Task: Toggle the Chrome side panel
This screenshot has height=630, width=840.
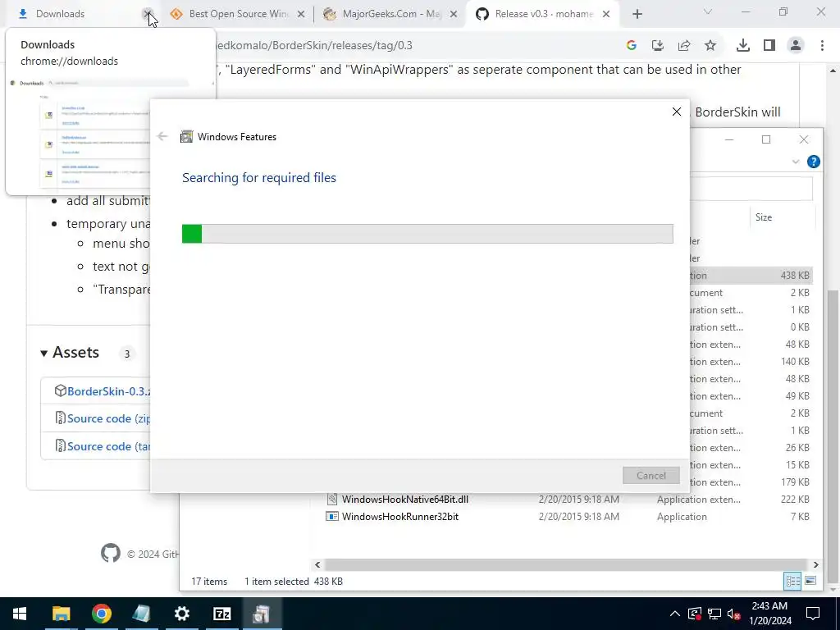Action: pyautogui.click(x=769, y=46)
